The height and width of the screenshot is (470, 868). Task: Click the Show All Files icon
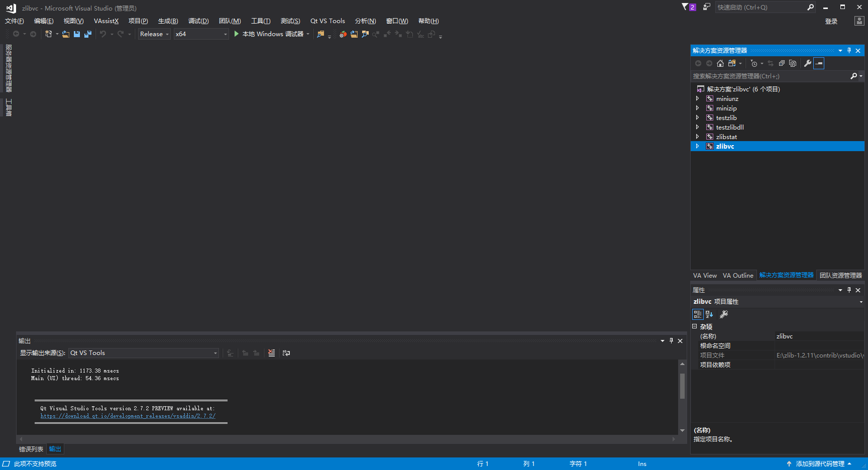point(793,63)
